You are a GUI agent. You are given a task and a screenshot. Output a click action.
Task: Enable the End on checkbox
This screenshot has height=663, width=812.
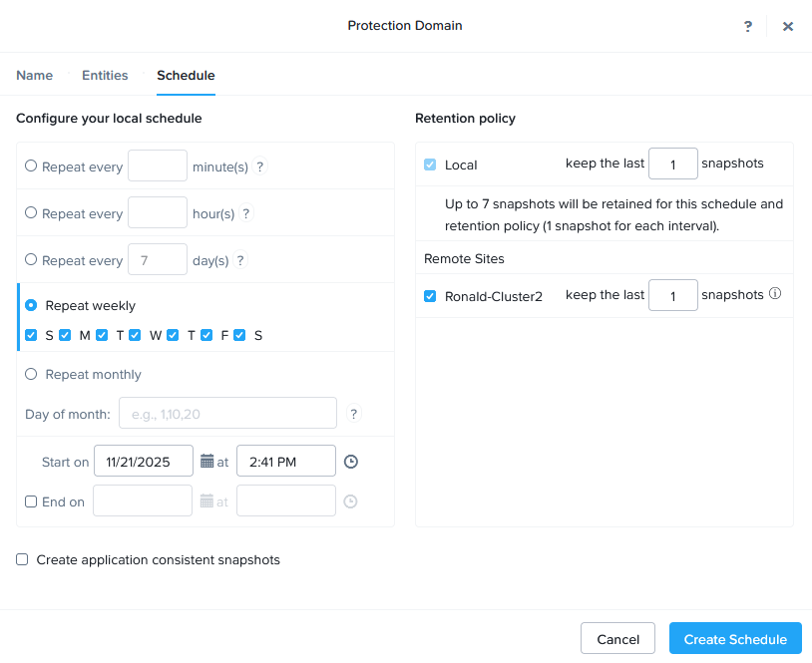(31, 501)
